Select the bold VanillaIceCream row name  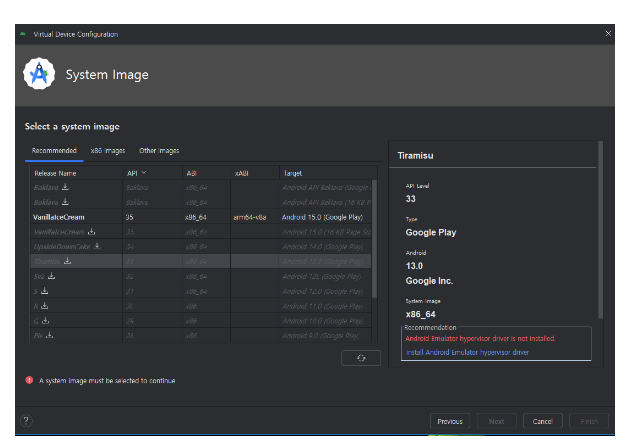(59, 217)
